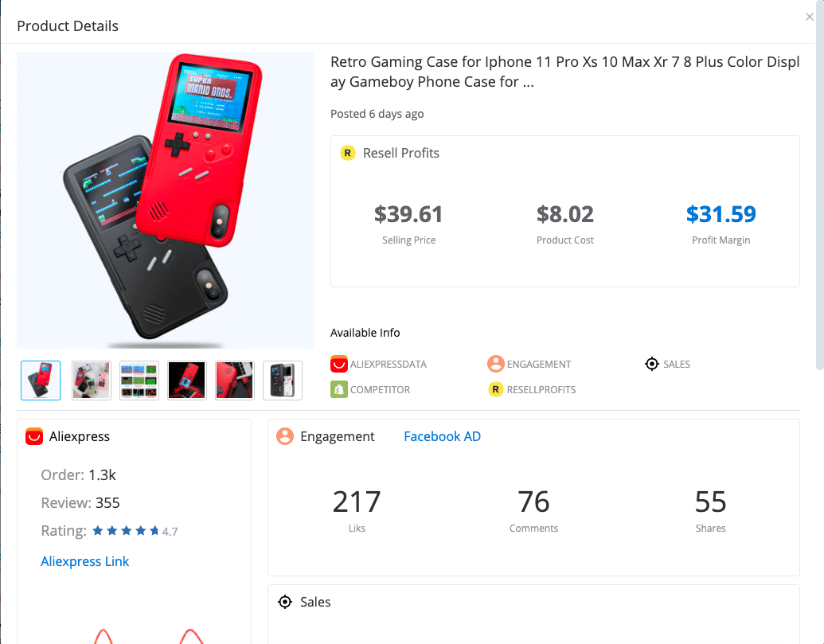Viewport: 824px width, 644px height.
Task: Click the Engagement panel avatar icon
Action: [x=285, y=436]
